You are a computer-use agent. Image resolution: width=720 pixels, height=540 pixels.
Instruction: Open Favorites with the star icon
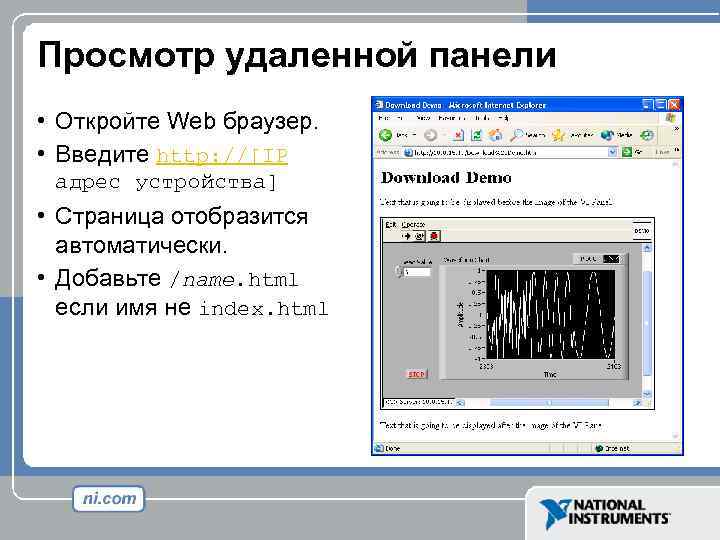tap(558, 135)
